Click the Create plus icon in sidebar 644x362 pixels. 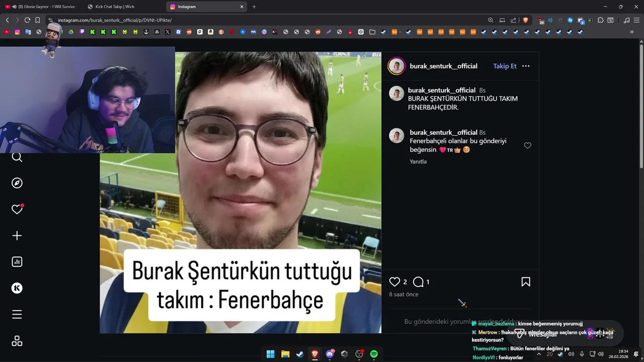pyautogui.click(x=17, y=236)
